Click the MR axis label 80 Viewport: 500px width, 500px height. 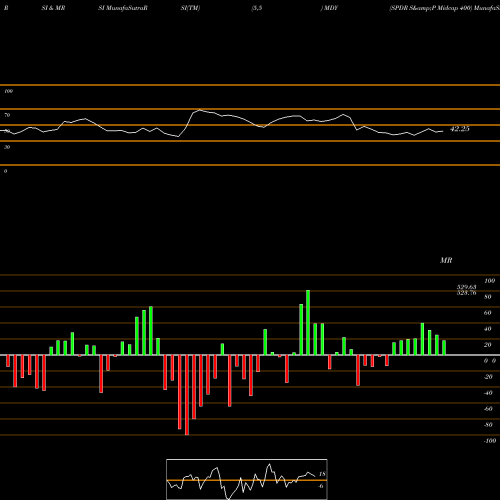click(x=488, y=297)
